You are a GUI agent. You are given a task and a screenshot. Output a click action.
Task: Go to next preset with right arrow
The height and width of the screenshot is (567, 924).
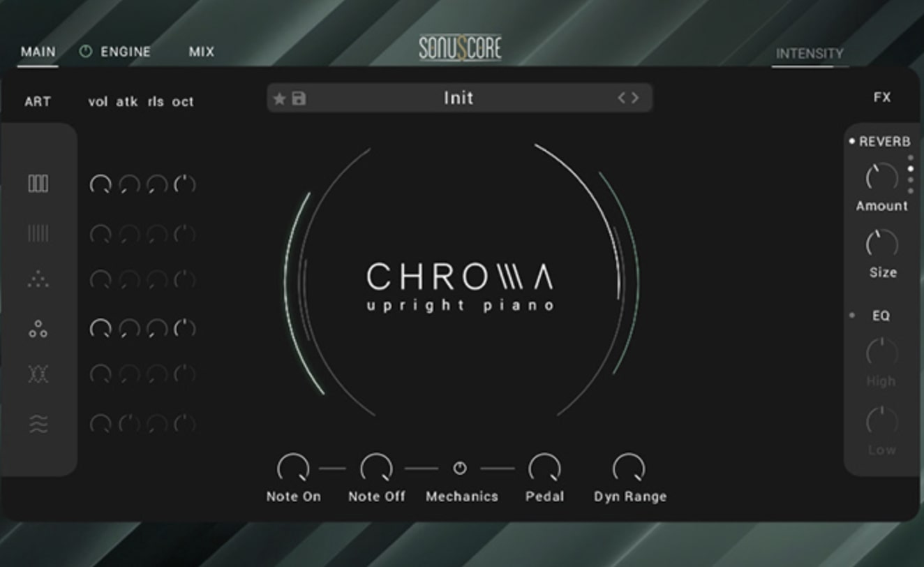coord(634,98)
